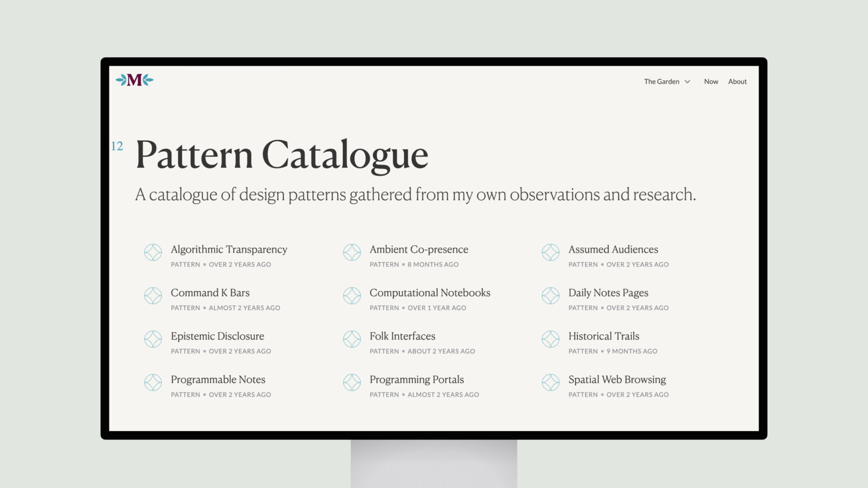Open The Garden menu
This screenshot has width=868, height=488.
661,81
